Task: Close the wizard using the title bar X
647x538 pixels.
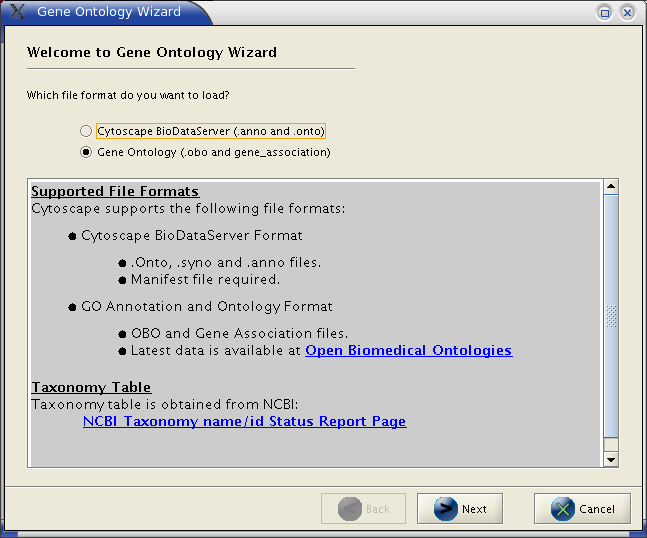Action: pos(627,12)
